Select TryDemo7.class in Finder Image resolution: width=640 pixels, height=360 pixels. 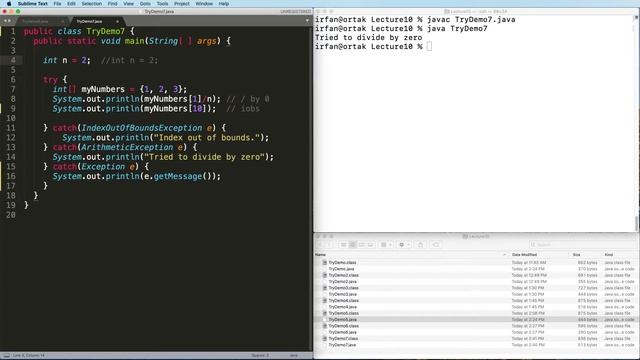476,339
